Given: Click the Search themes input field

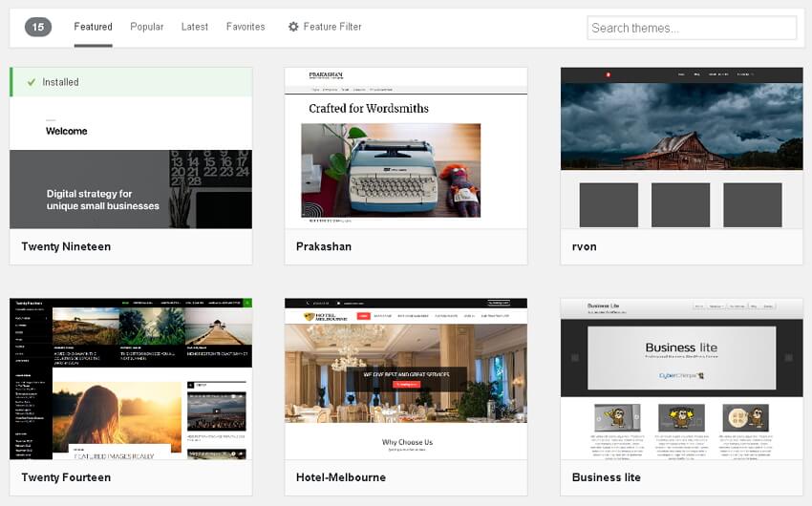Looking at the screenshot, I should click(692, 28).
